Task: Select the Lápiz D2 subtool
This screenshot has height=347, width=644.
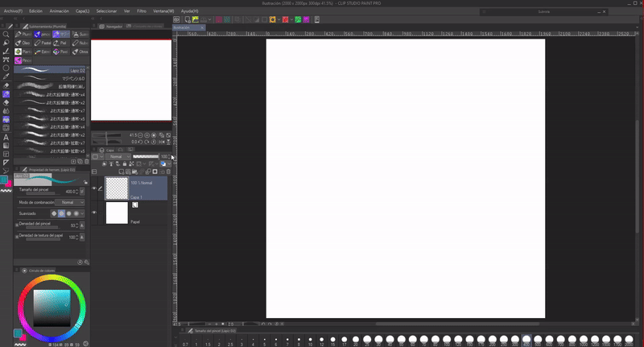Action: point(50,70)
